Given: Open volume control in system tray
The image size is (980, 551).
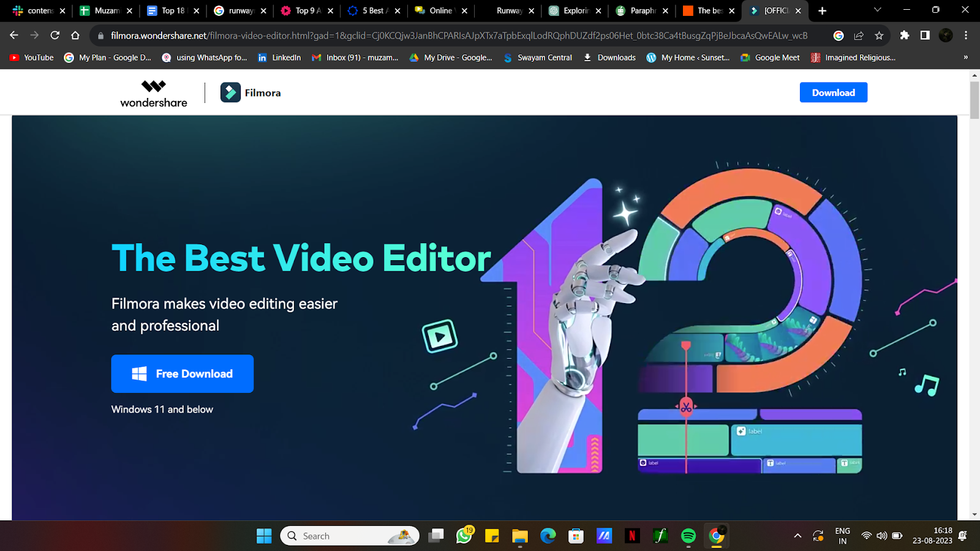Looking at the screenshot, I should click(x=881, y=536).
